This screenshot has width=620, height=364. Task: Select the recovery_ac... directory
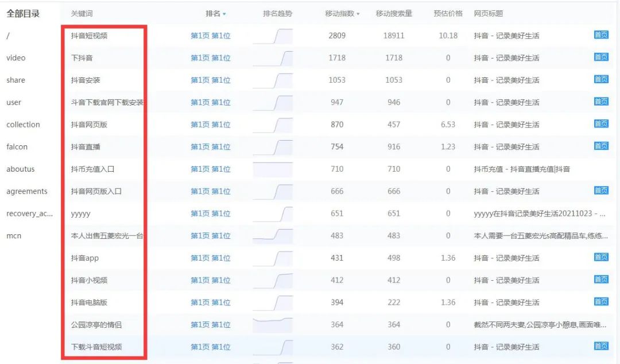coord(30,214)
